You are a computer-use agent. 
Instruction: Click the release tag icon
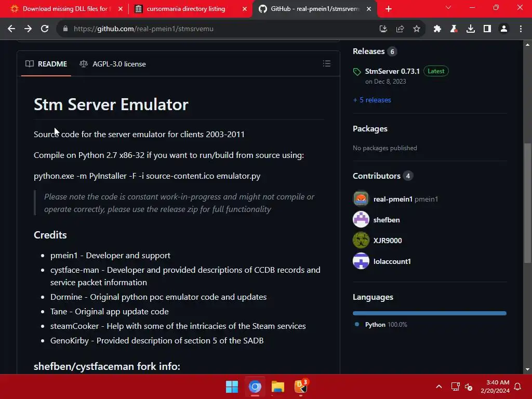pyautogui.click(x=357, y=72)
